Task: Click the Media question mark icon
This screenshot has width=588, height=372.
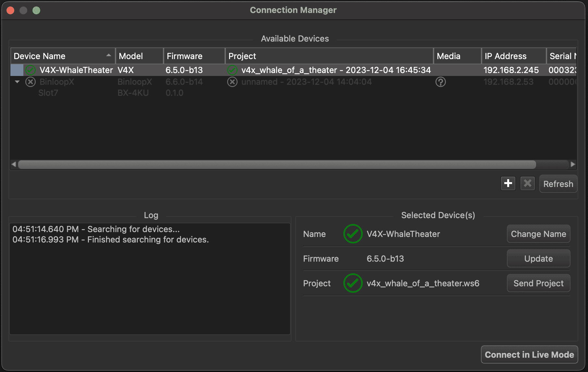Action: 440,82
